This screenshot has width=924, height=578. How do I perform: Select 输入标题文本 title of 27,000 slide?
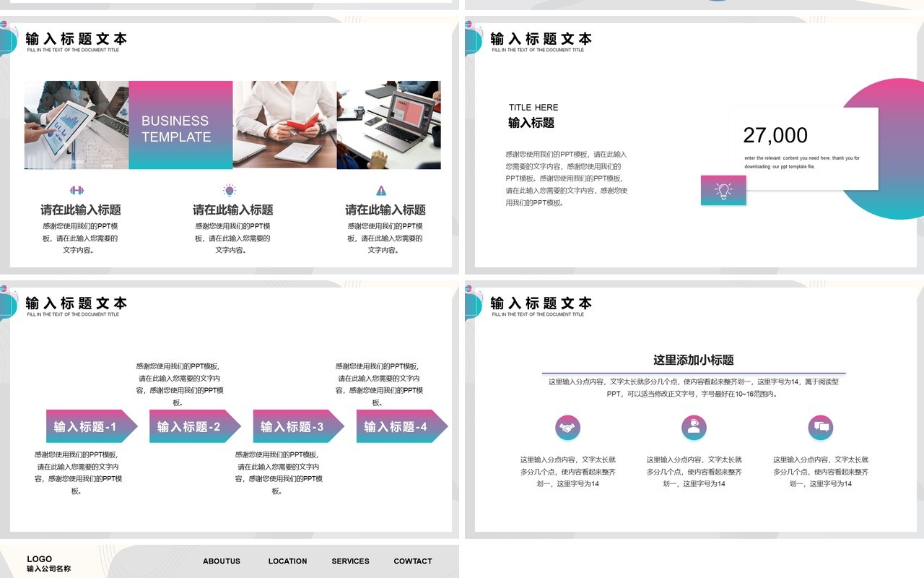pos(541,39)
